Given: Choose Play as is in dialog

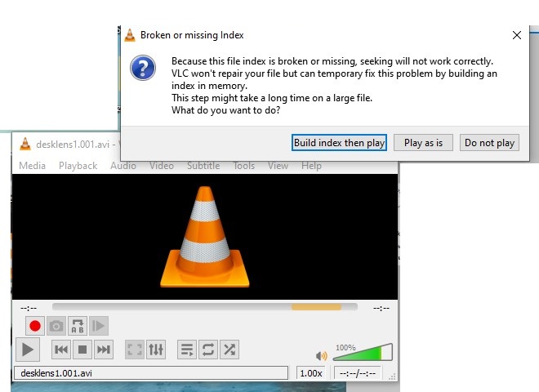Looking at the screenshot, I should coord(423,143).
